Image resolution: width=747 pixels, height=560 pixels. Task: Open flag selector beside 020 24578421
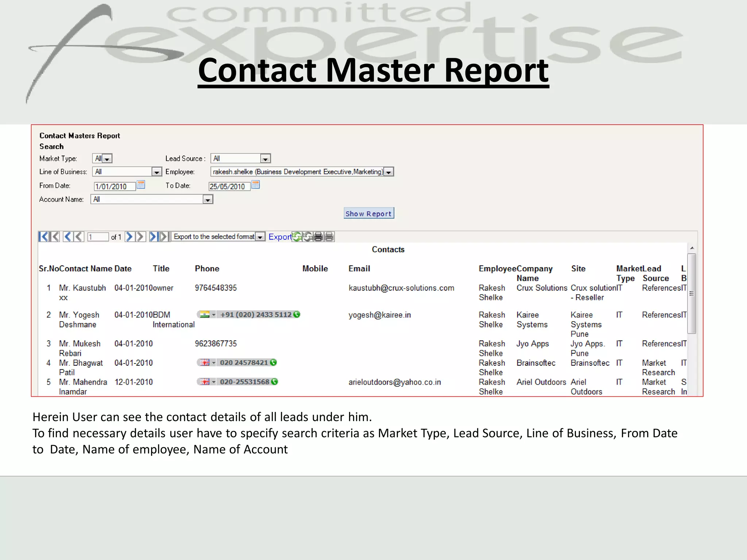point(207,362)
